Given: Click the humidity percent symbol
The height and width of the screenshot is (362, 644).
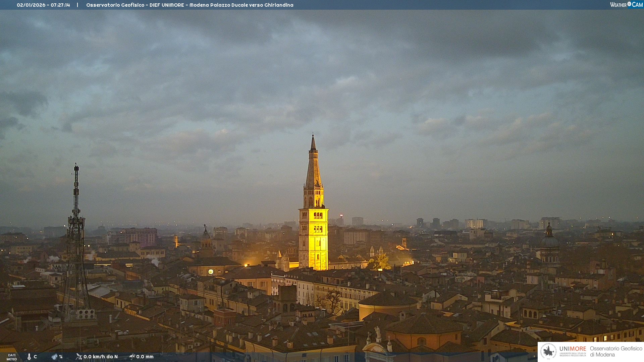Looking at the screenshot, I should [x=61, y=357].
